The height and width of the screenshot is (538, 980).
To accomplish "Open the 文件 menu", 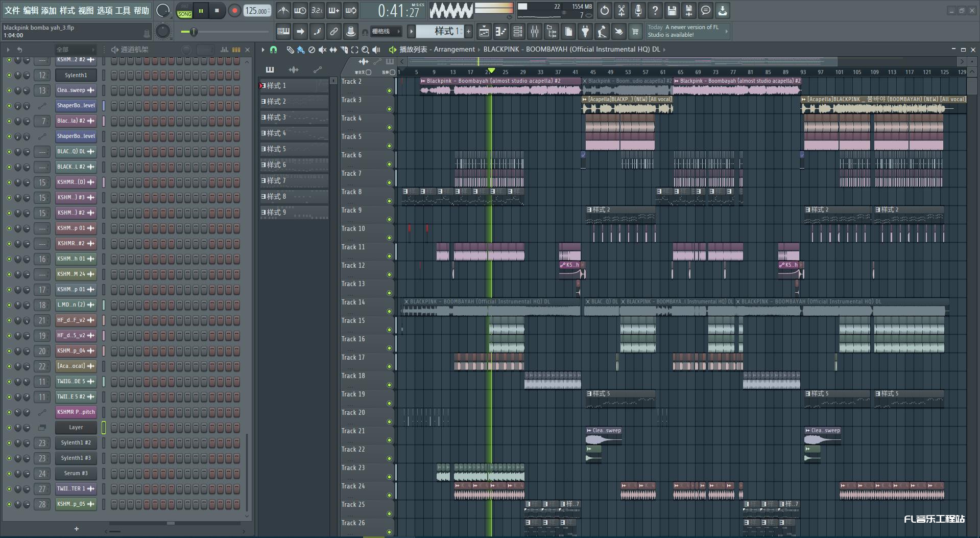I will tap(12, 10).
